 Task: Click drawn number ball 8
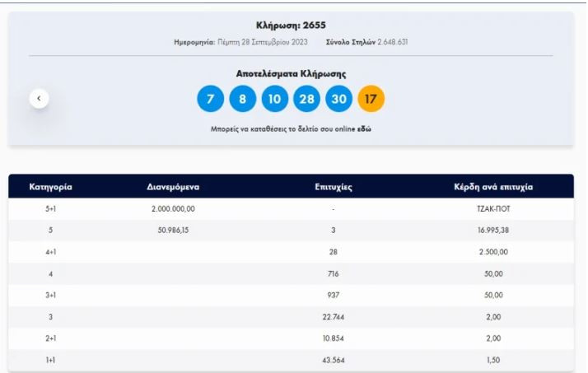pos(243,99)
